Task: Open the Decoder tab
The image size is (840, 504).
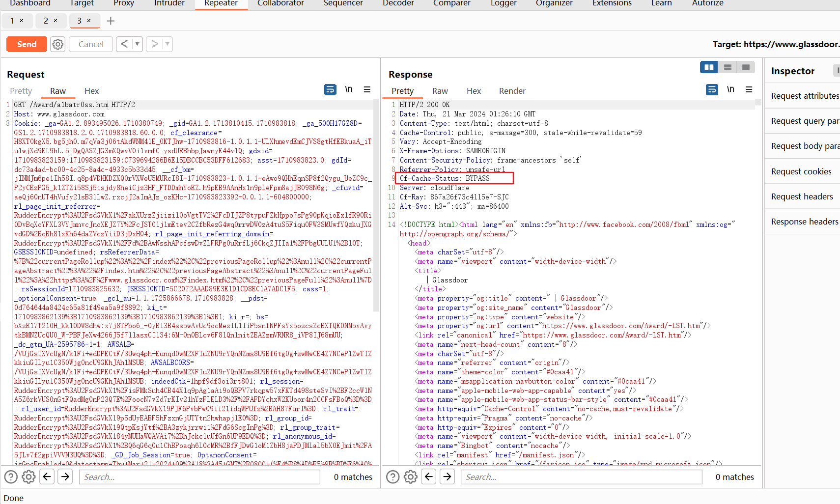Action: pos(398,3)
